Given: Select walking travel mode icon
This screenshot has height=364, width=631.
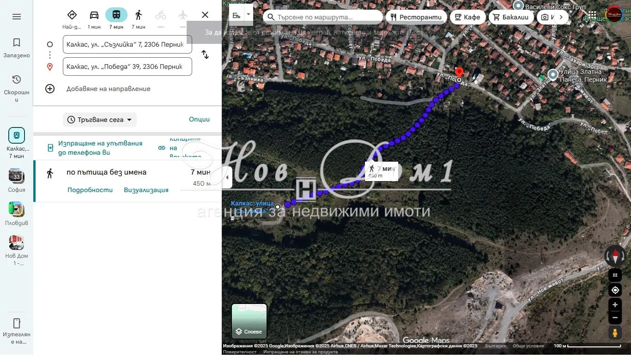Looking at the screenshot, I should tap(139, 15).
